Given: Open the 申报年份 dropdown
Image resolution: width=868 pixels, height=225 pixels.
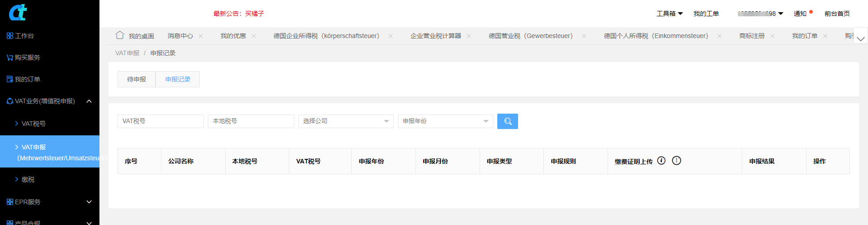Looking at the screenshot, I should [445, 121].
